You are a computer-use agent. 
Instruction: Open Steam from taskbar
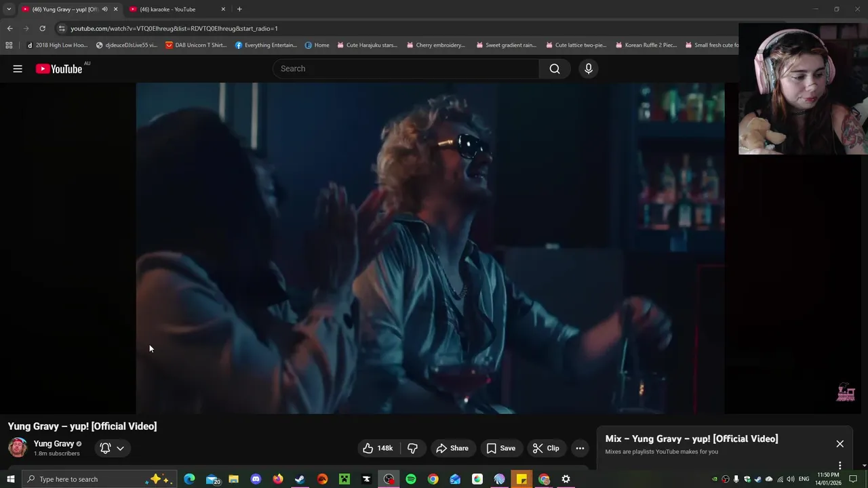pyautogui.click(x=300, y=479)
